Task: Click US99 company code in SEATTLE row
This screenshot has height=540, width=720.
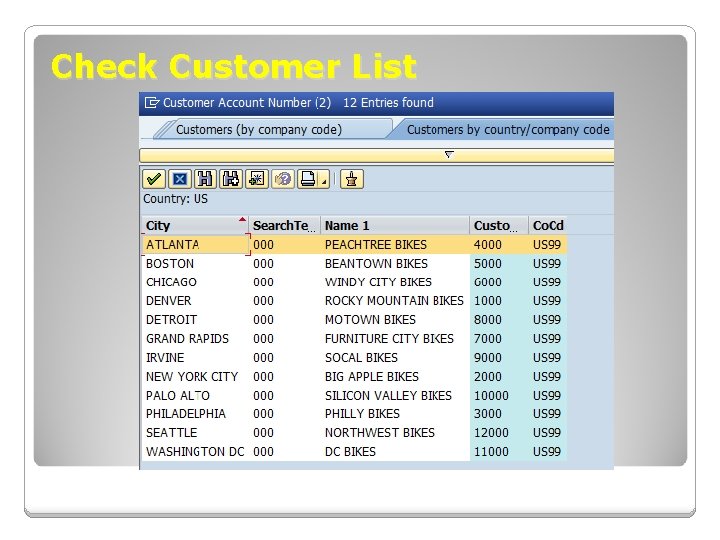Action: click(546, 433)
